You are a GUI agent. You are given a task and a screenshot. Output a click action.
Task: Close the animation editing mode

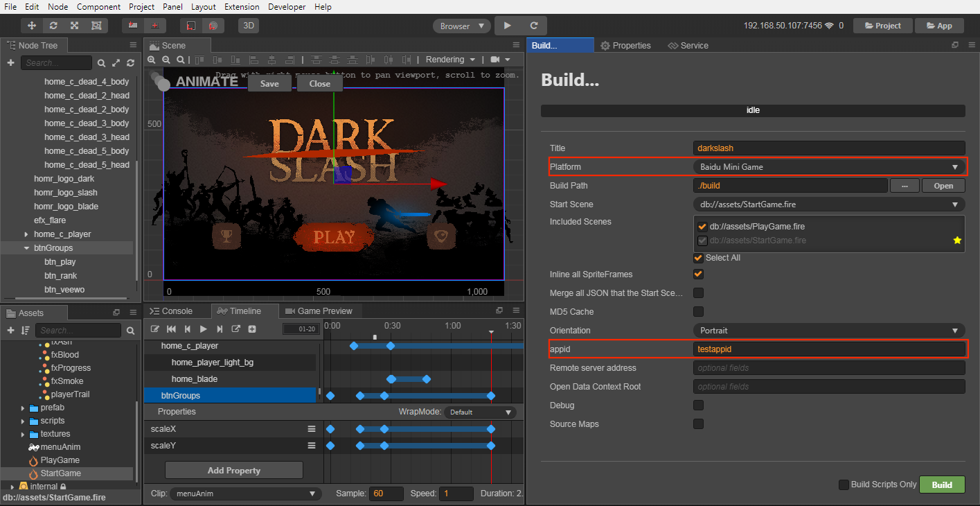[320, 83]
